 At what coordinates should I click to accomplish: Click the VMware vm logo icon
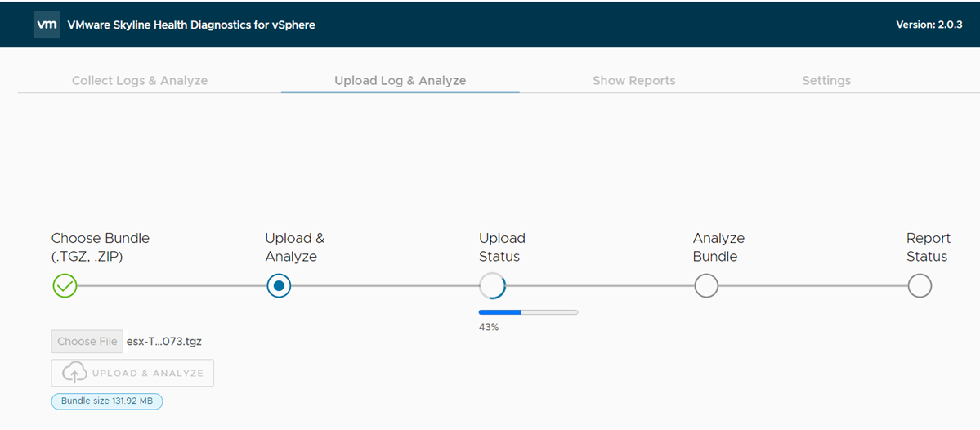(x=47, y=25)
